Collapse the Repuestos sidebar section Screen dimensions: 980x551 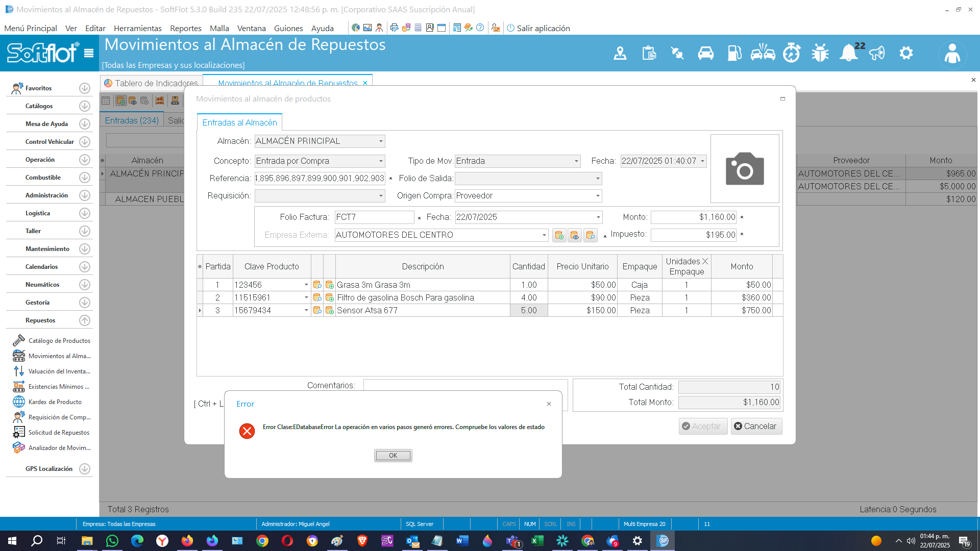pos(85,320)
